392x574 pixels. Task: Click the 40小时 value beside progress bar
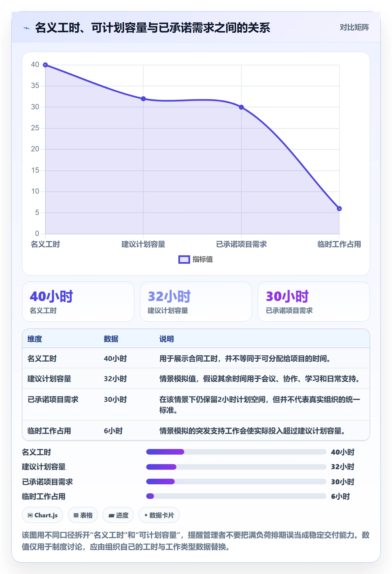(x=343, y=452)
